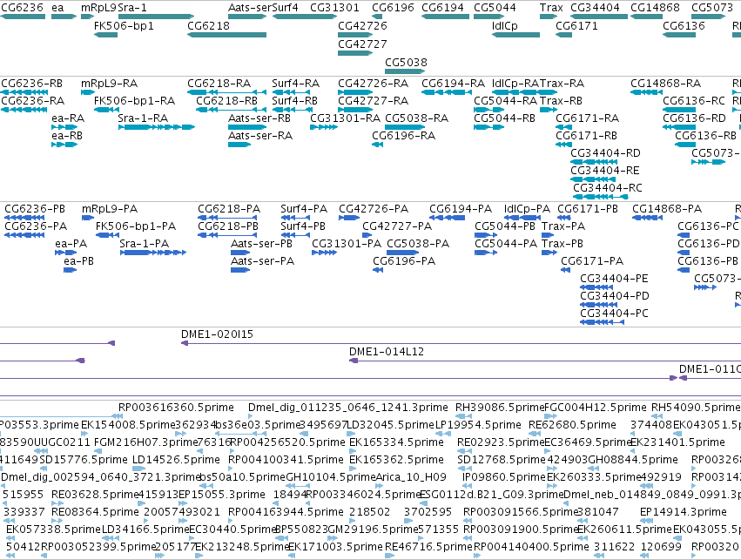Select the CG6236 gene bar
The image size is (741, 560).
[23, 17]
